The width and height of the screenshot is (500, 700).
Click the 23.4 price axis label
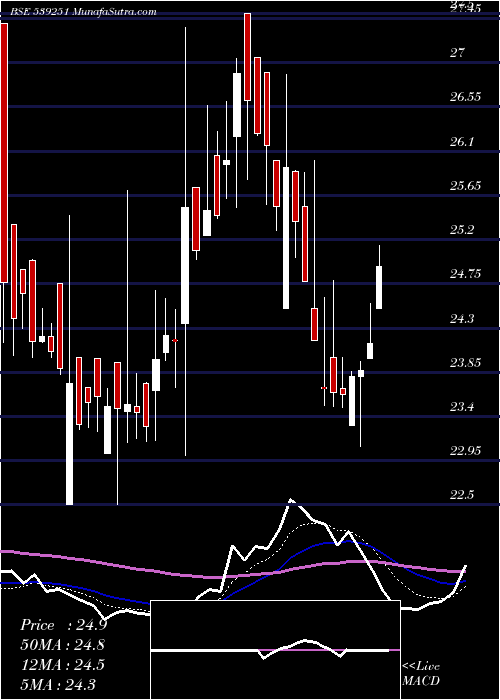462,407
